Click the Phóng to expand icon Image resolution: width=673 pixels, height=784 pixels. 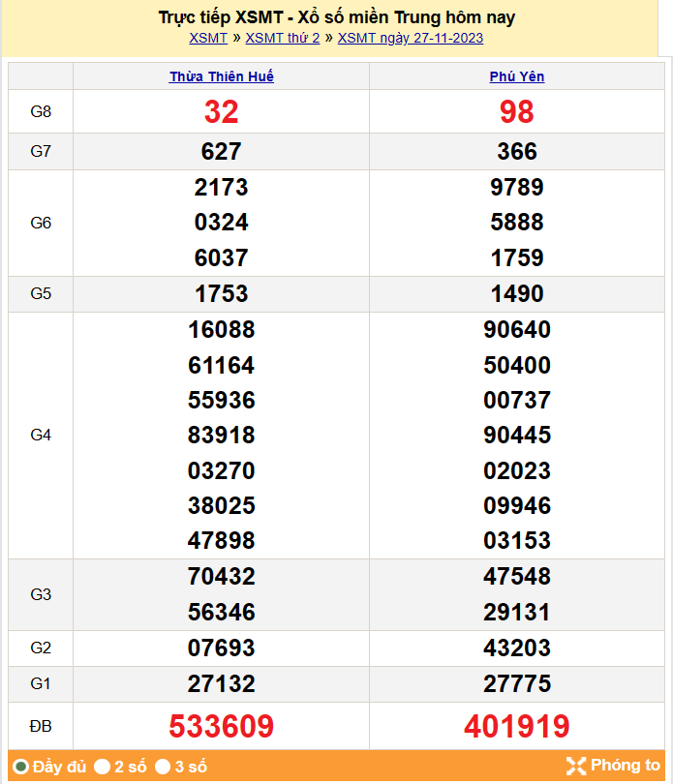[x=575, y=766]
